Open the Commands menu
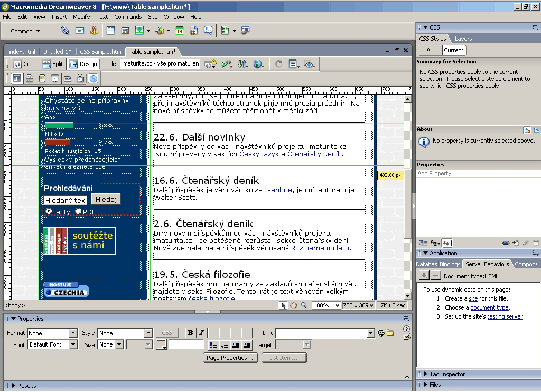The height and width of the screenshot is (392, 541). coord(128,17)
